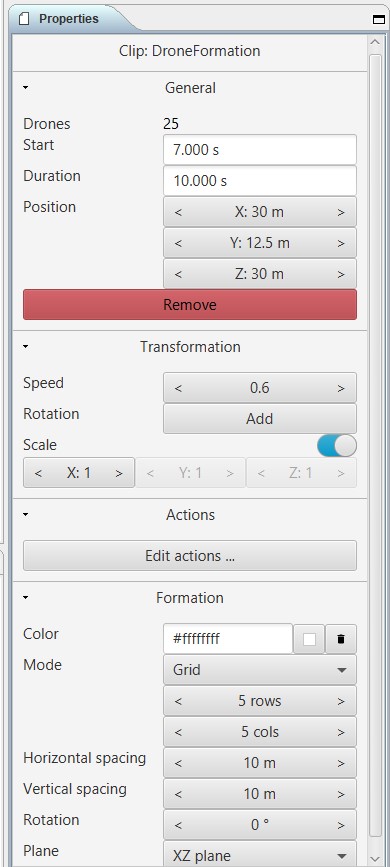The height and width of the screenshot is (867, 390).
Task: Click the Edit actions button
Action: coord(190,556)
